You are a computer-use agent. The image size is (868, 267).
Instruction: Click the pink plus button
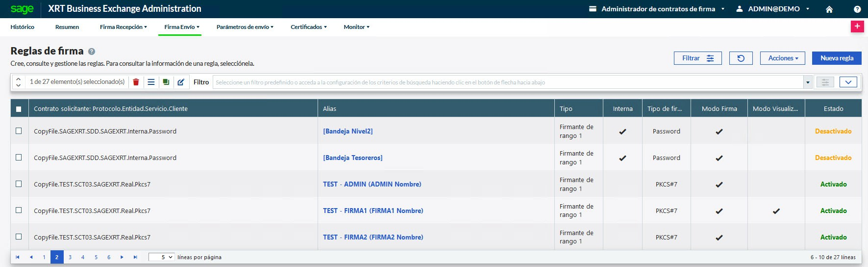click(857, 27)
